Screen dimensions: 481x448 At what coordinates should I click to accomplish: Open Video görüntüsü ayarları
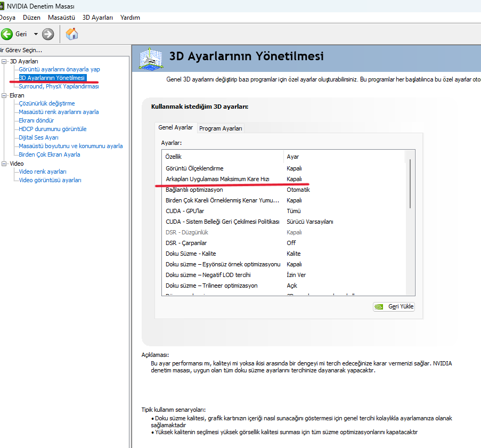pos(50,180)
